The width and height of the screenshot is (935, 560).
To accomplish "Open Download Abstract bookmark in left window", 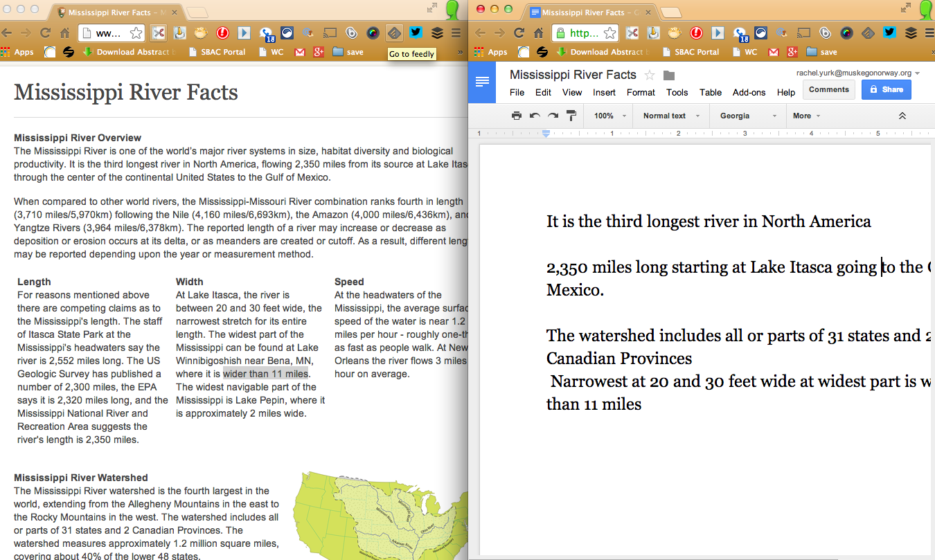I will 130,52.
